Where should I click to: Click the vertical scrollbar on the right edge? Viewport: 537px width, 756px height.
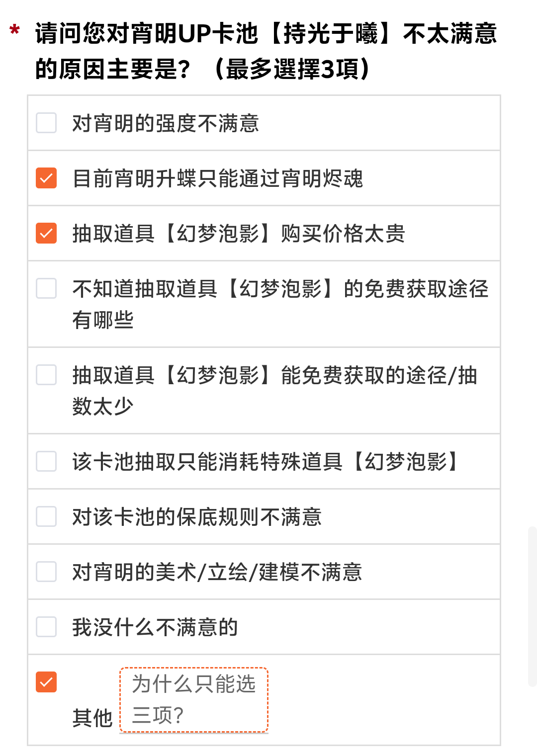click(x=532, y=606)
